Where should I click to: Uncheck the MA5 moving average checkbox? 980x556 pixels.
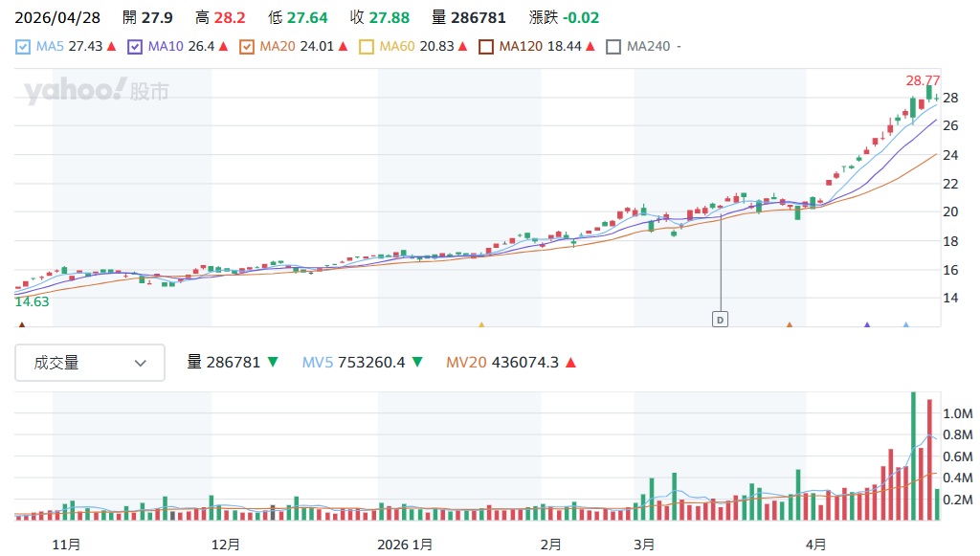(24, 46)
